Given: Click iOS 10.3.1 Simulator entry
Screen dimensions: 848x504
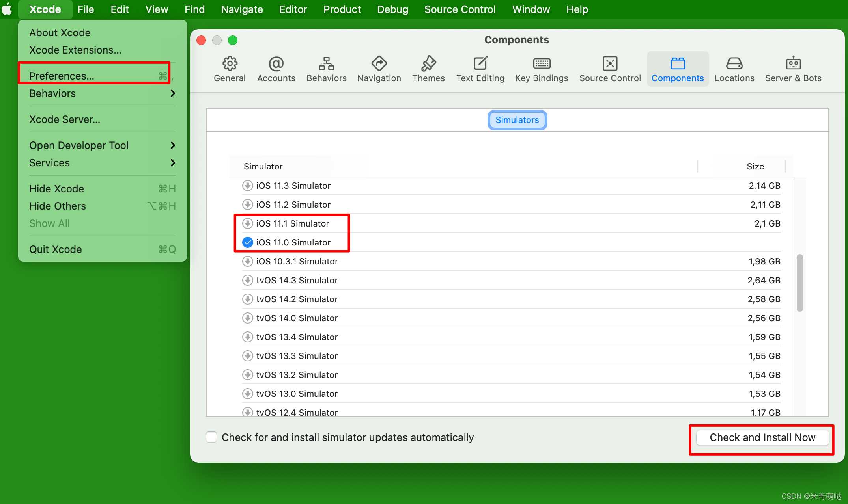Looking at the screenshot, I should click(297, 261).
